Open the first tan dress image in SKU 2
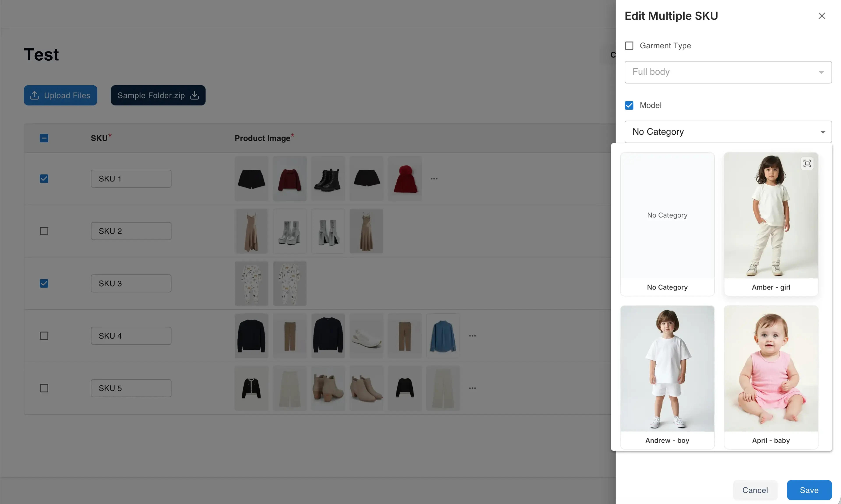Image resolution: width=841 pixels, height=504 pixels. pyautogui.click(x=251, y=231)
